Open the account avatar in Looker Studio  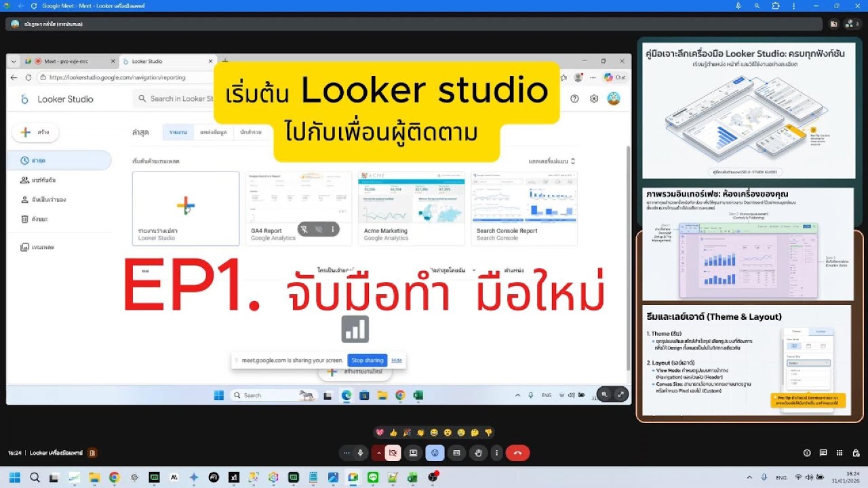pos(614,99)
